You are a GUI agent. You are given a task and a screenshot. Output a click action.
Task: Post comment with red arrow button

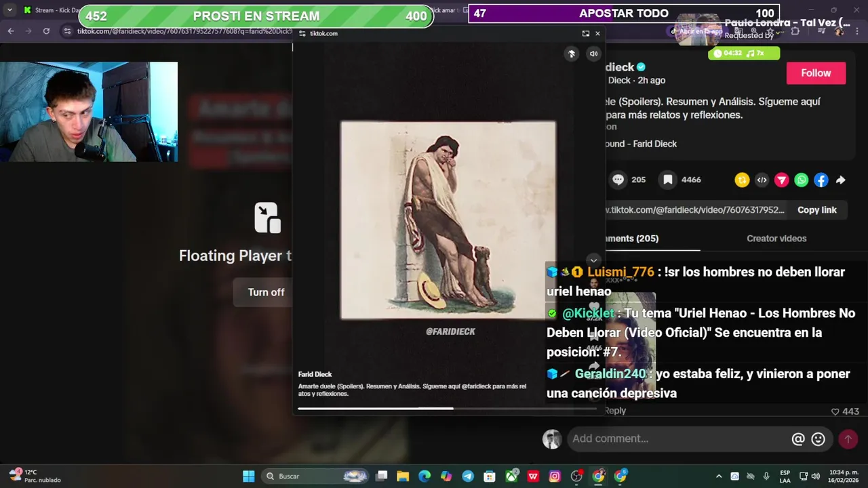(x=848, y=439)
